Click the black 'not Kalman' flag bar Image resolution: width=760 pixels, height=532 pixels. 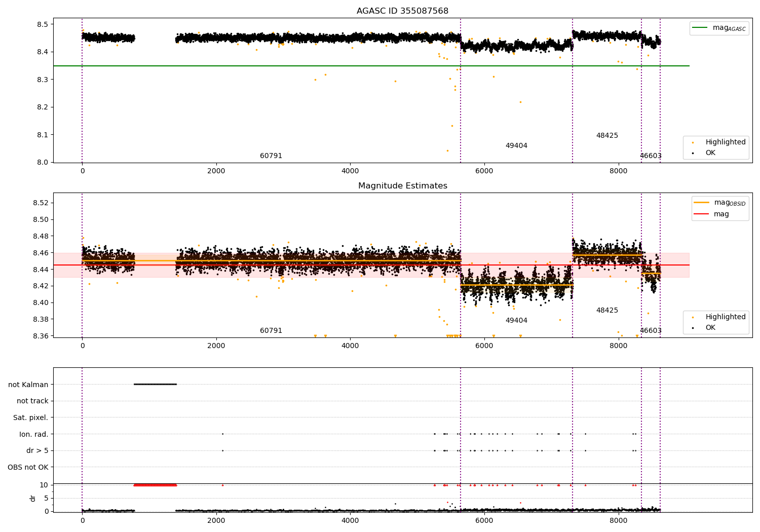point(155,384)
